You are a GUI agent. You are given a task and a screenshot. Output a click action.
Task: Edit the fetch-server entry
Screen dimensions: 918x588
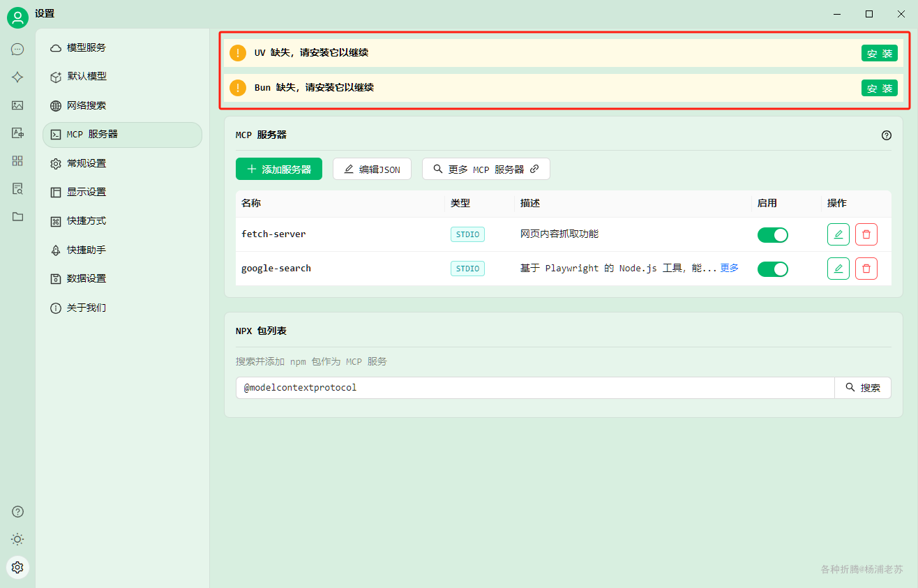[x=838, y=234]
